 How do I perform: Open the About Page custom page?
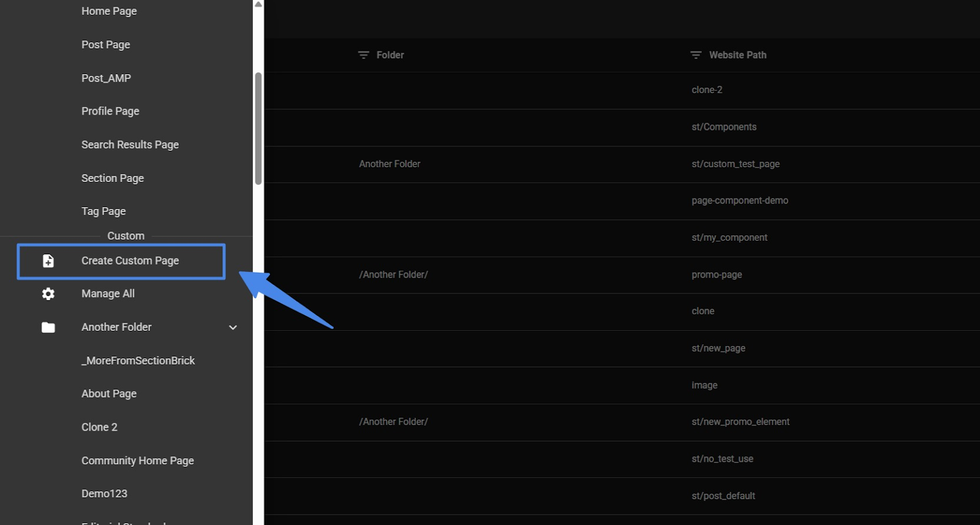[x=109, y=394]
